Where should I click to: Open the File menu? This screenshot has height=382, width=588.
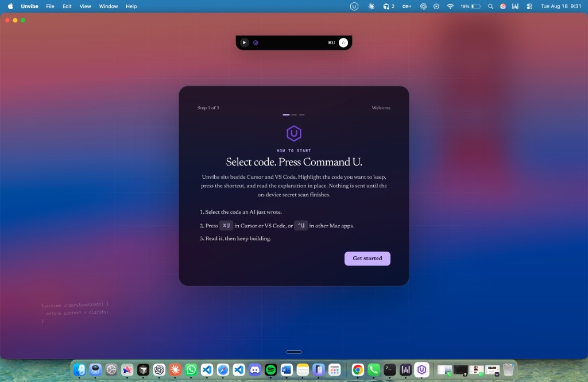pyautogui.click(x=51, y=6)
